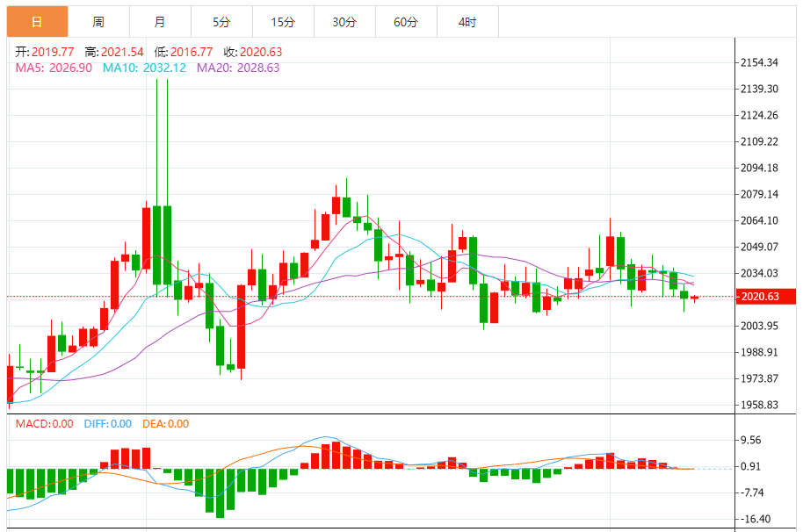This screenshot has width=803, height=532.
Task: Open the 60分 timeframe tab
Action: tap(406, 21)
